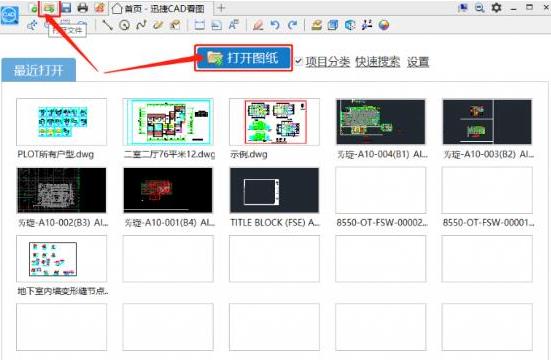Click the 快速搜索 link

(x=378, y=62)
